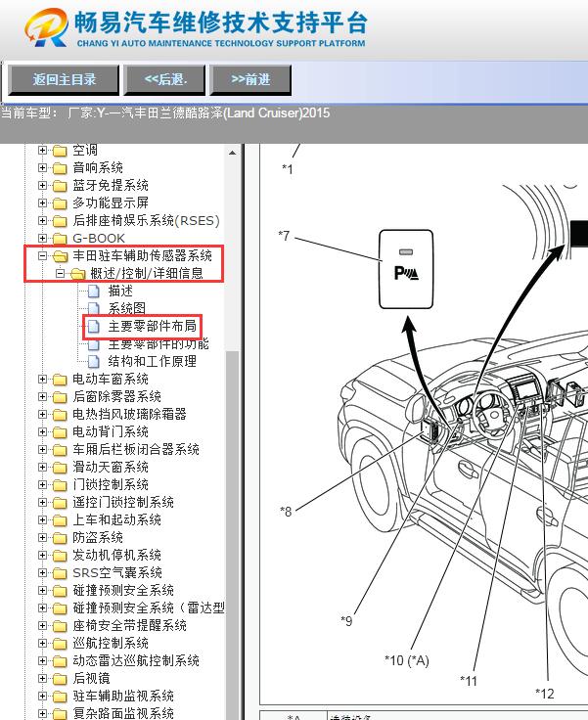Select the 电动背门系统 tree label

pos(111,431)
